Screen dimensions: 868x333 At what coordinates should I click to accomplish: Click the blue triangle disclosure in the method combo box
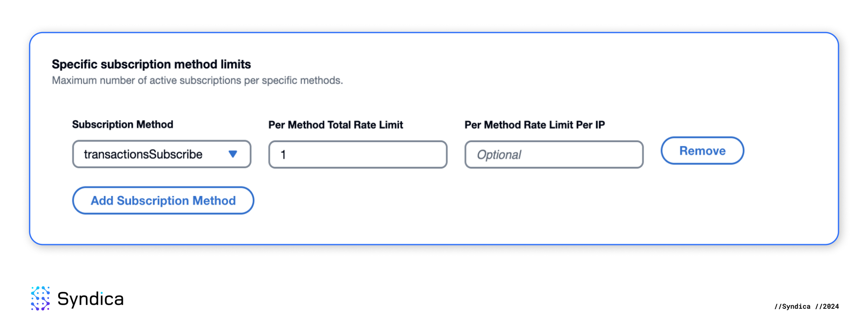coord(233,154)
